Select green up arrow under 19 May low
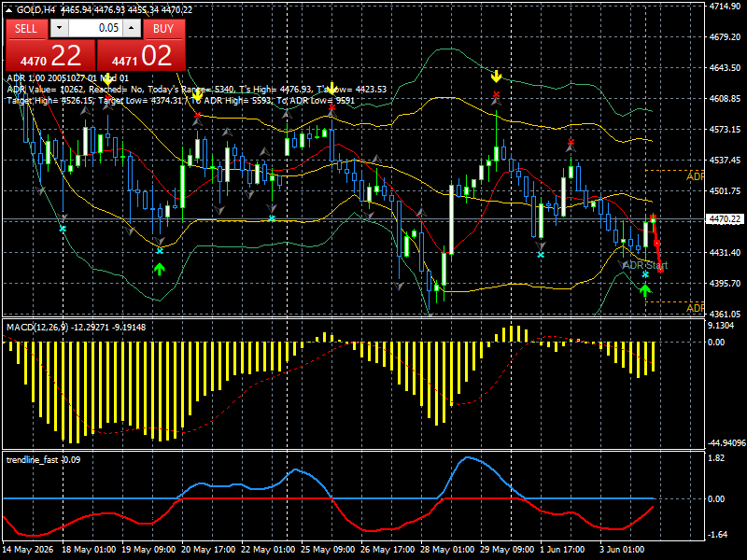 point(160,269)
